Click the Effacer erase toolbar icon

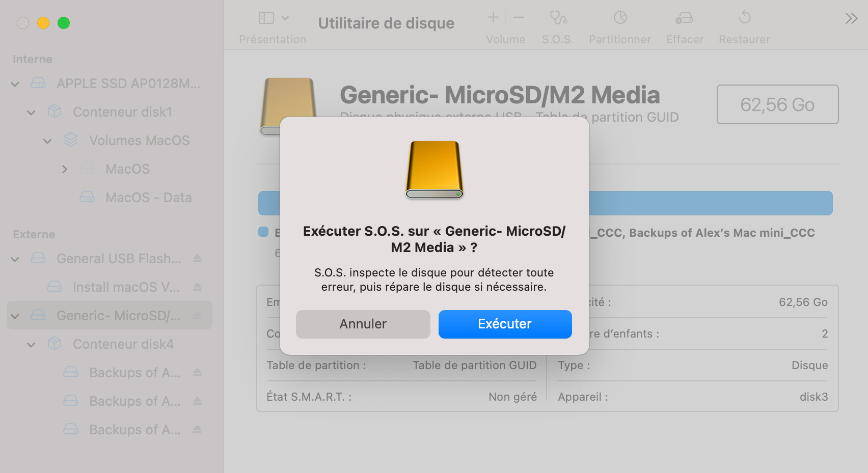tap(684, 18)
